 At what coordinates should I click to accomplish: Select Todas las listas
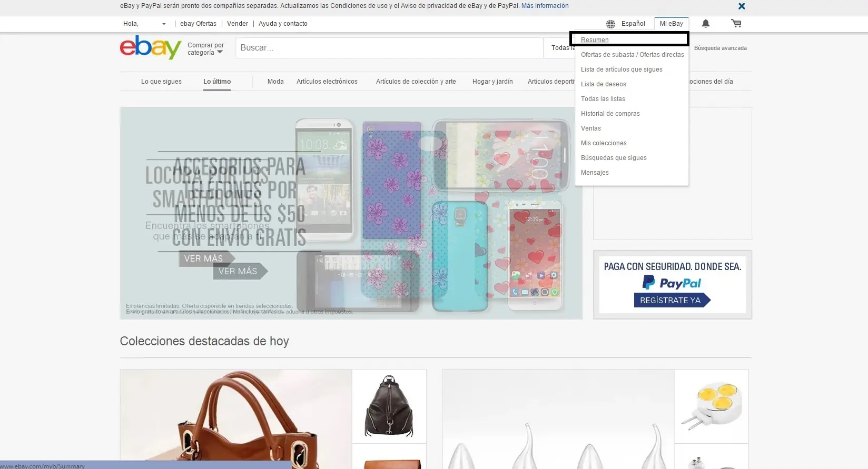point(603,99)
